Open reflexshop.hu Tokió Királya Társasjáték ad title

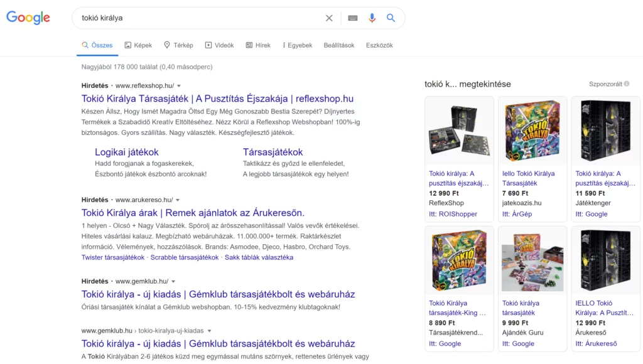[217, 99]
